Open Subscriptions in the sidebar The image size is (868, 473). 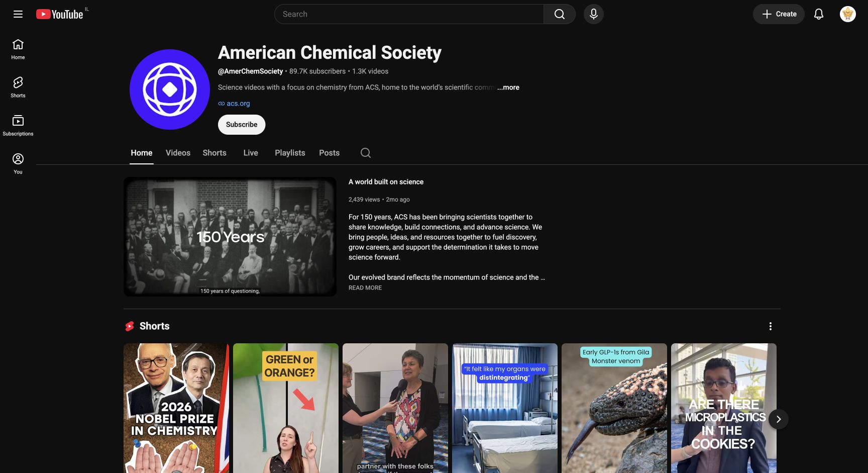(x=18, y=126)
